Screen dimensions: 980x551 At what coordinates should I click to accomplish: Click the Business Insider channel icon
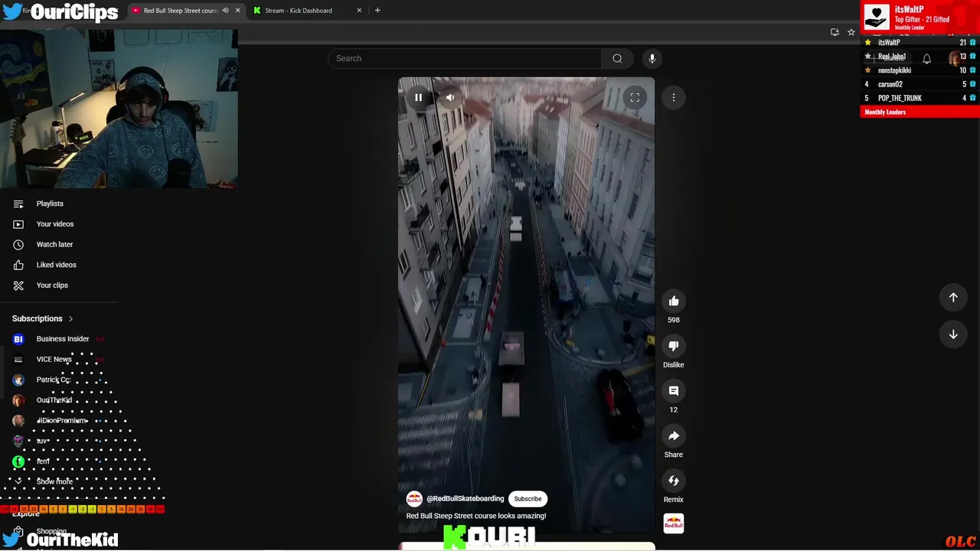pyautogui.click(x=18, y=339)
